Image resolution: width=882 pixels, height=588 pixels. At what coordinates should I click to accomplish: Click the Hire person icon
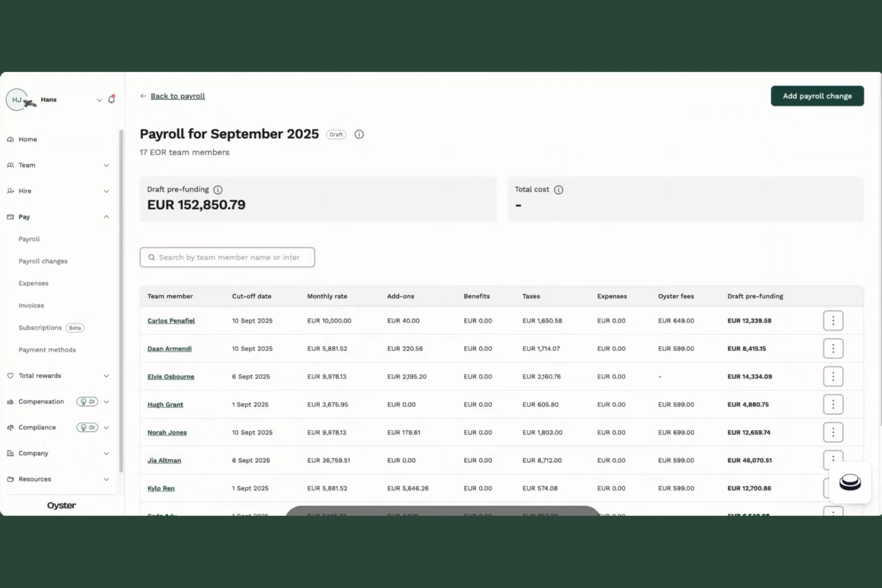pyautogui.click(x=10, y=191)
